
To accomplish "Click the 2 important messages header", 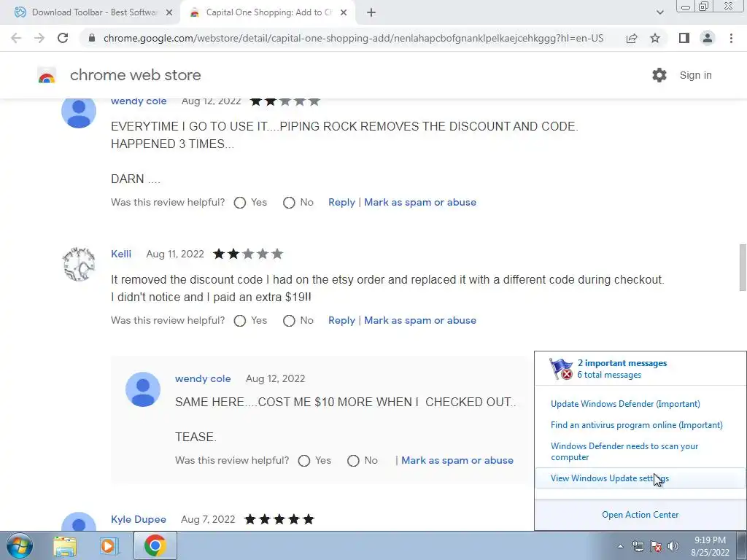I will [x=622, y=363].
